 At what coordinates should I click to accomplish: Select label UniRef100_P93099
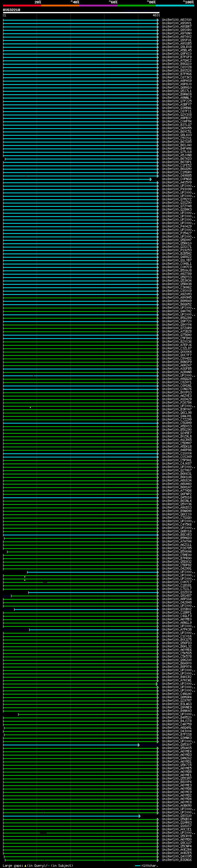coord(177,189)
